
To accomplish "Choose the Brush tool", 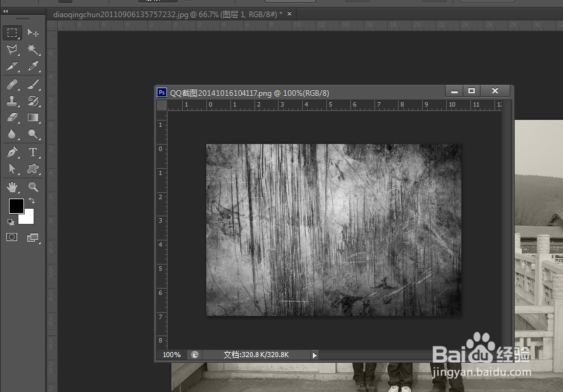I will click(33, 84).
